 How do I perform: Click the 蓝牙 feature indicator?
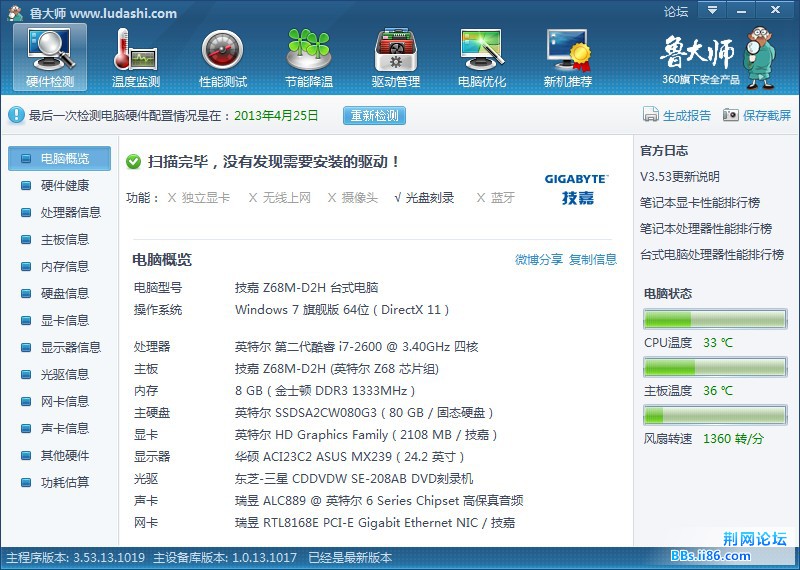click(495, 197)
